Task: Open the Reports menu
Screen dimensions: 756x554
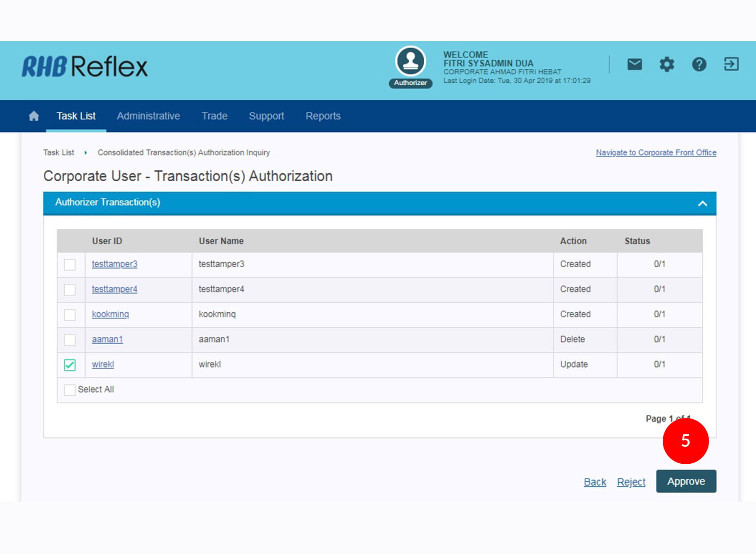Action: 323,116
